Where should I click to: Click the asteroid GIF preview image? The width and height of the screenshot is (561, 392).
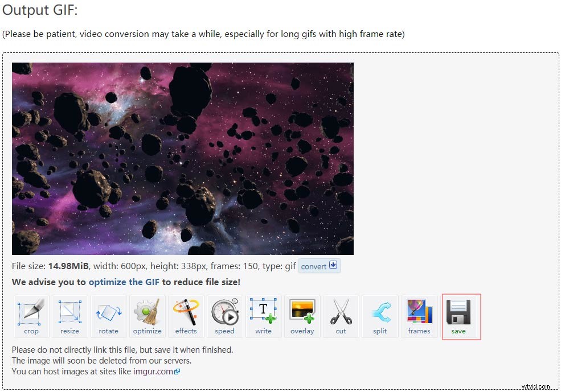(x=182, y=158)
